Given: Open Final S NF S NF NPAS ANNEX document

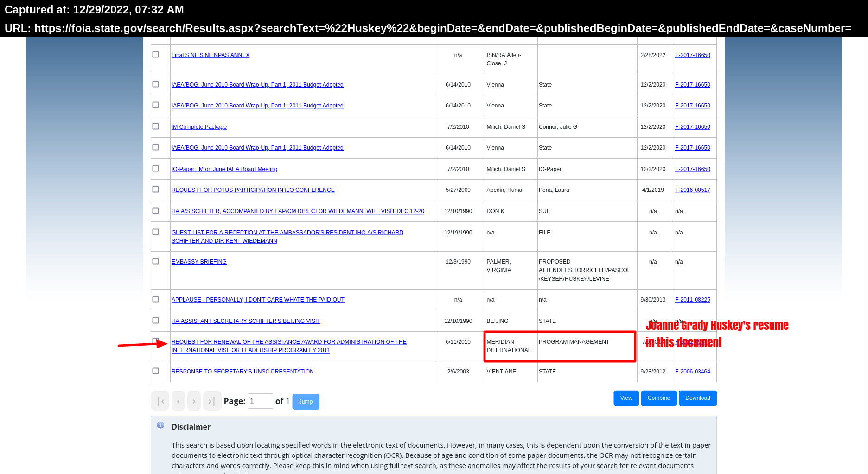Looking at the screenshot, I should (x=211, y=55).
